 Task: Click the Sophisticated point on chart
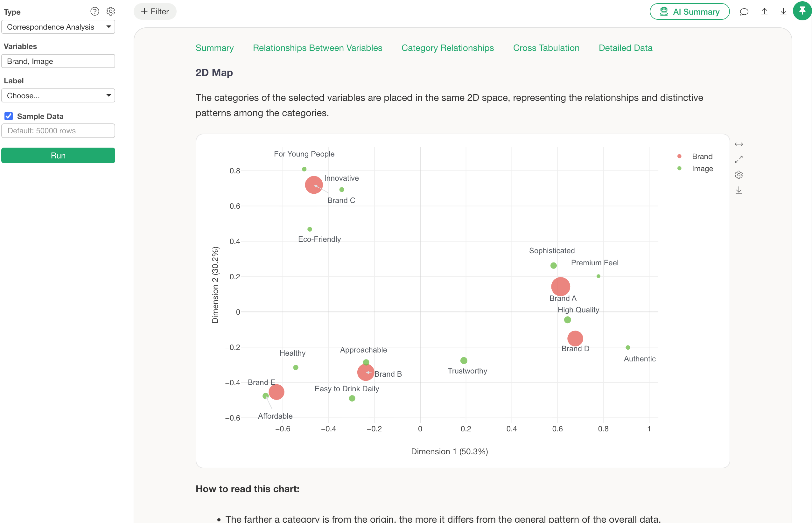pos(554,266)
